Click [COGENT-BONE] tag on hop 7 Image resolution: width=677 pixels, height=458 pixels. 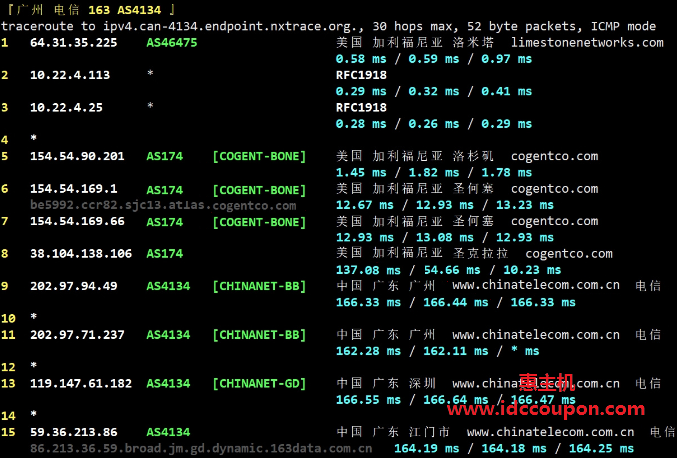pos(259,222)
